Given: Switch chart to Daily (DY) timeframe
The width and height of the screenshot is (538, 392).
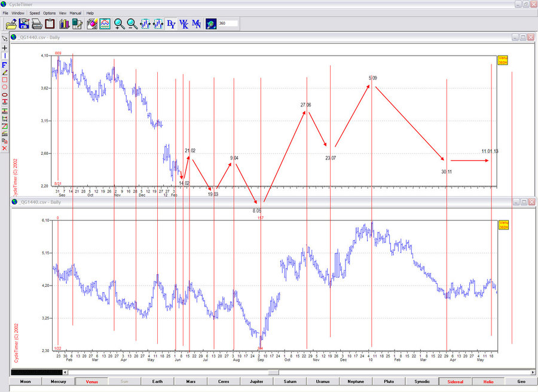Looking at the screenshot, I should pos(171,24).
